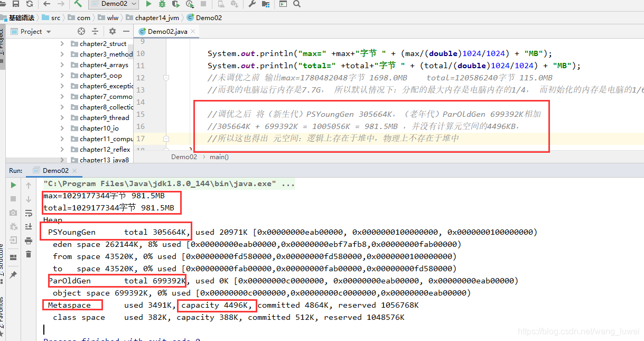The image size is (644, 341).
Task: Click Demo02 class in the navigation breadcrumb
Action: pyautogui.click(x=204, y=17)
